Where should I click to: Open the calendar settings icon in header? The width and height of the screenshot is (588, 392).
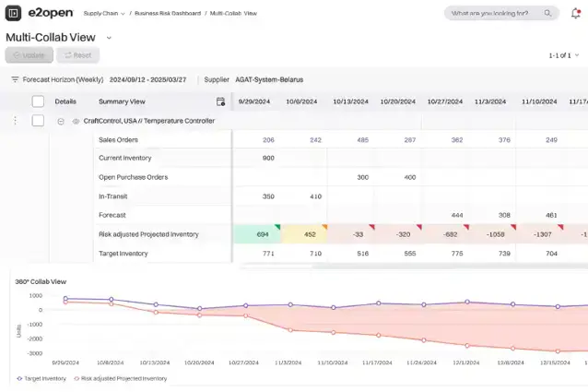221,101
